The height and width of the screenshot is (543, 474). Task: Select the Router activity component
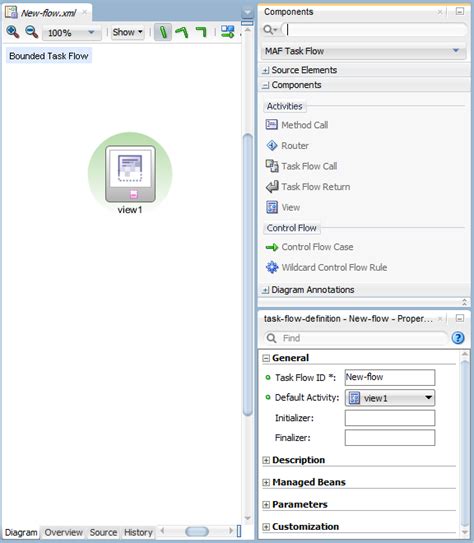click(x=287, y=146)
